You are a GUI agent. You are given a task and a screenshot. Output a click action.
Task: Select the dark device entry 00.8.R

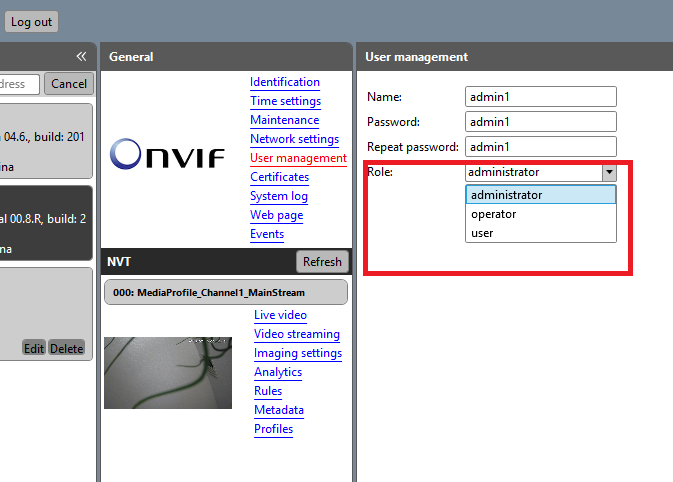[46, 223]
